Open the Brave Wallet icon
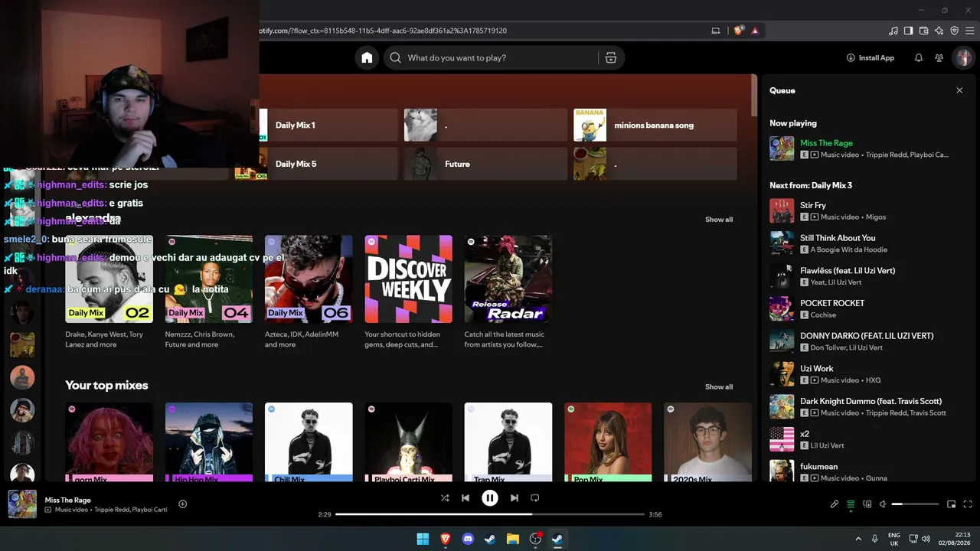The width and height of the screenshot is (980, 551). pyautogui.click(x=924, y=31)
